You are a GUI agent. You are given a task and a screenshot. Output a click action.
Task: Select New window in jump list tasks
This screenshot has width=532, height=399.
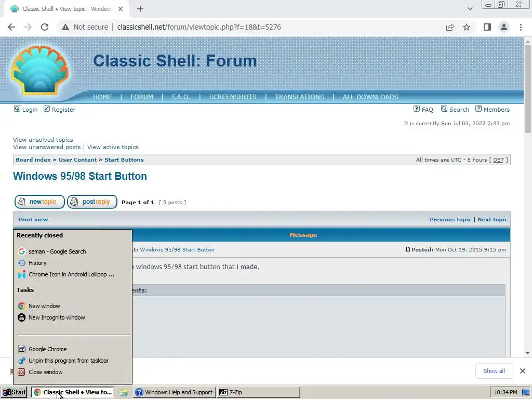click(73, 306)
